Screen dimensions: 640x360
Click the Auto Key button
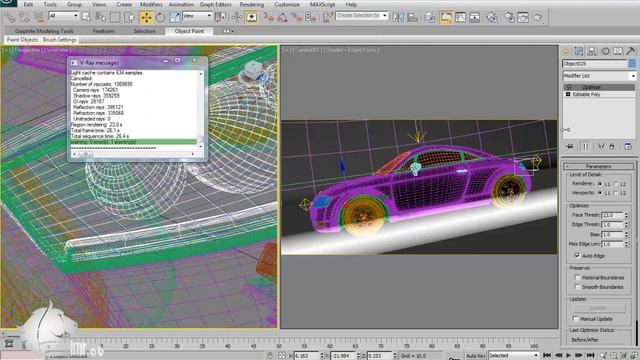476,356
